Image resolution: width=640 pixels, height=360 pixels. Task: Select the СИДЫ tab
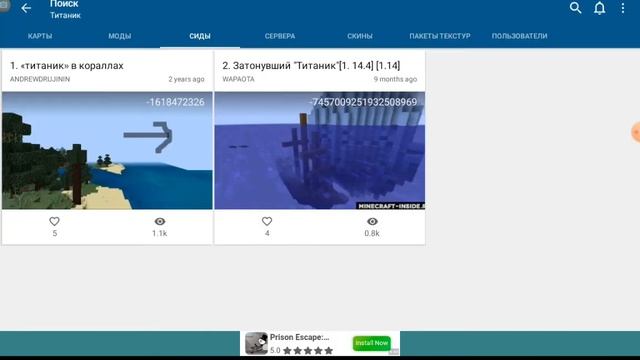pyautogui.click(x=200, y=36)
